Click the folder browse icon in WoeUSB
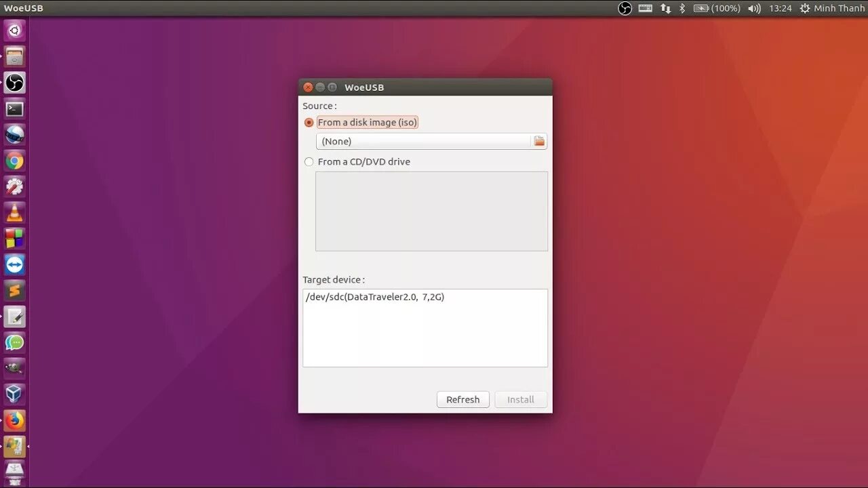 539,141
